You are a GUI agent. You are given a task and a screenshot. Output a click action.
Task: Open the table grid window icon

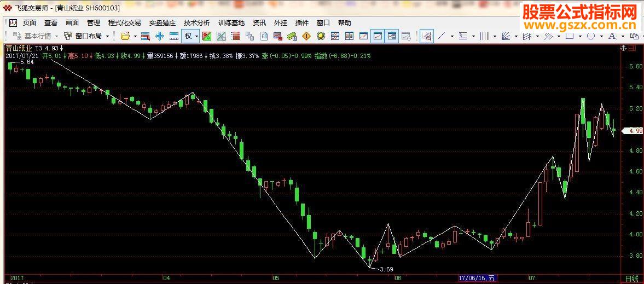tap(350, 36)
